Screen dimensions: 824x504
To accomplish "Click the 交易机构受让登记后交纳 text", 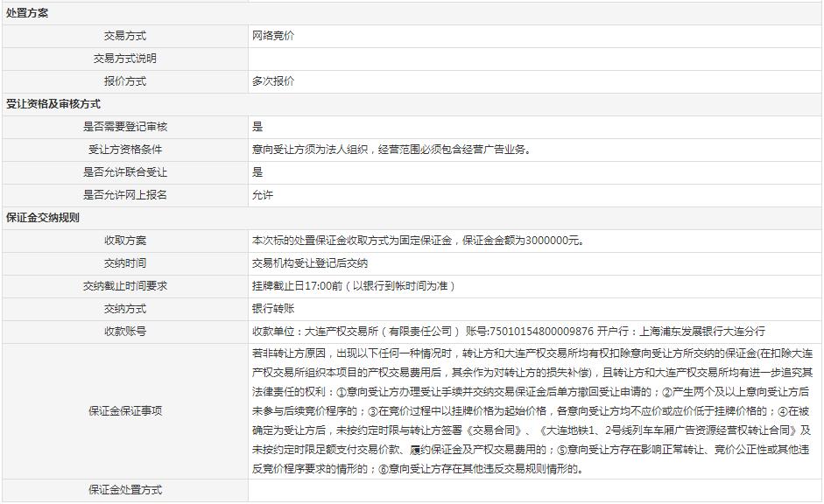I will [309, 263].
